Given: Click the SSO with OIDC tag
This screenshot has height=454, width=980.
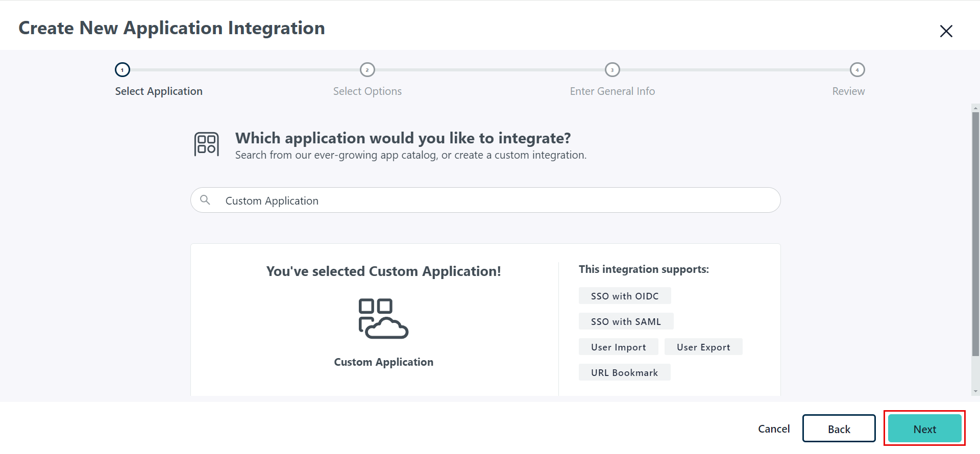Looking at the screenshot, I should pyautogui.click(x=625, y=296).
